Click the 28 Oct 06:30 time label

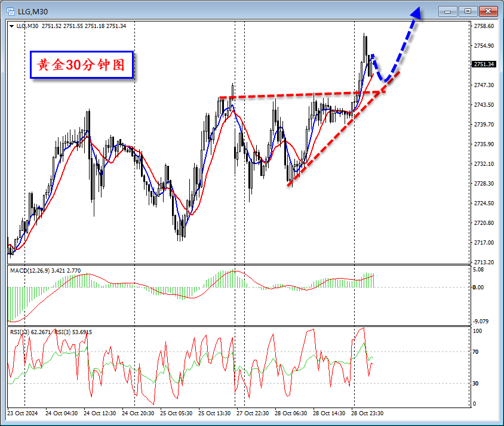291,413
